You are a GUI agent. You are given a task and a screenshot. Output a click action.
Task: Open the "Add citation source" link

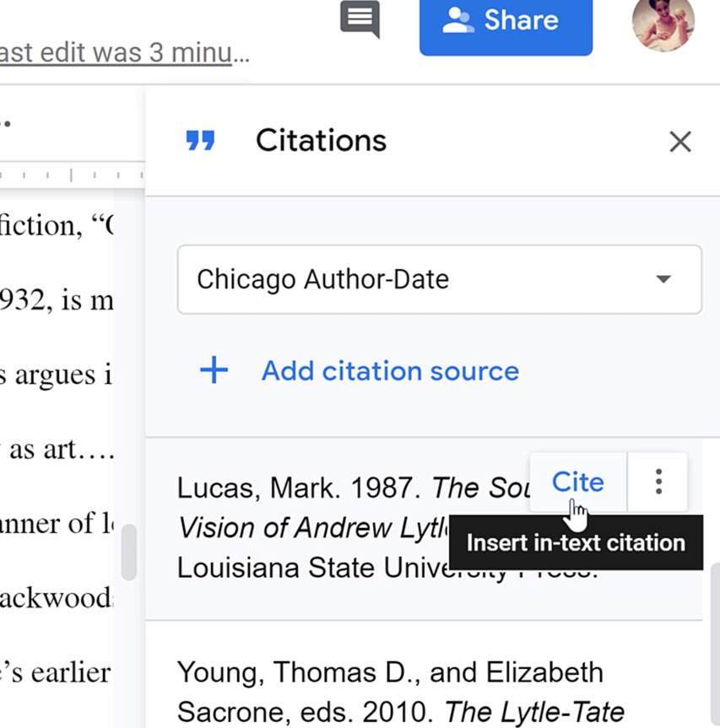390,370
